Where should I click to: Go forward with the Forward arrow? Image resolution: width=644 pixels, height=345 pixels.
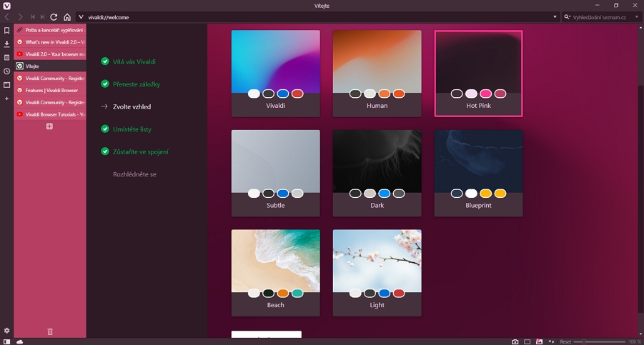point(20,17)
